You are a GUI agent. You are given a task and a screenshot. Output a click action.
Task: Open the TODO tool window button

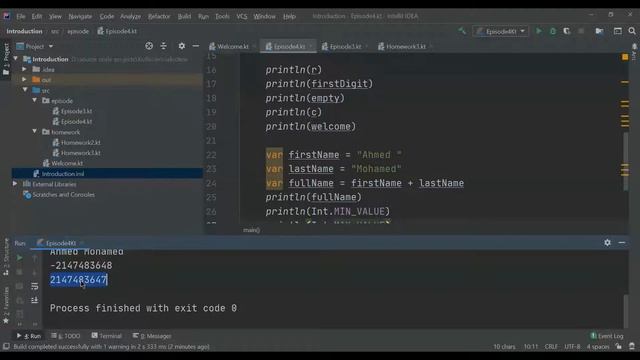click(66, 336)
